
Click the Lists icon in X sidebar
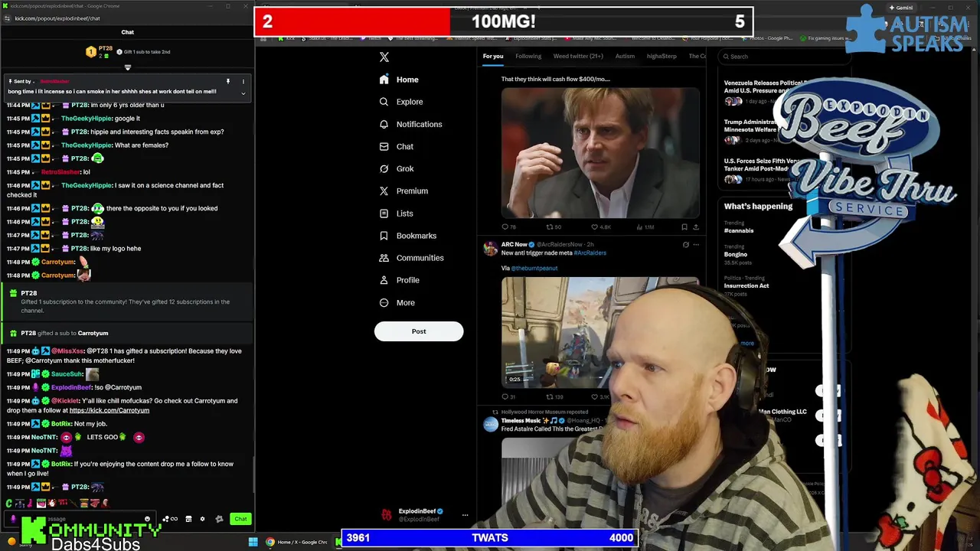pyautogui.click(x=384, y=214)
